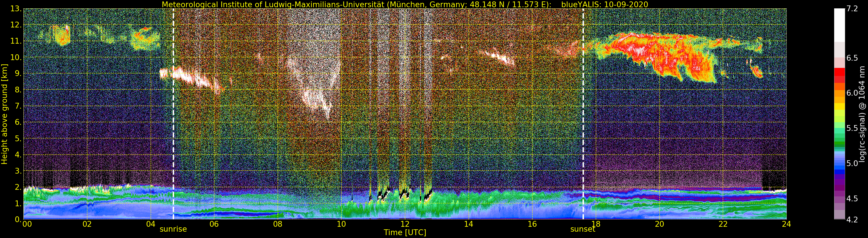
Task: Click the '12.' height tick label
Action: click(16, 25)
